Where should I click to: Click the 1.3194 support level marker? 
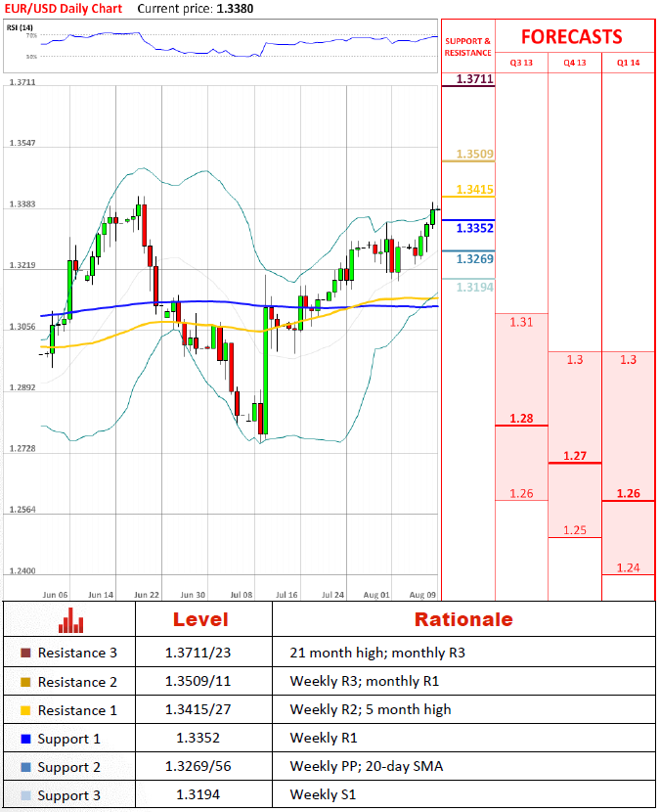(x=474, y=287)
